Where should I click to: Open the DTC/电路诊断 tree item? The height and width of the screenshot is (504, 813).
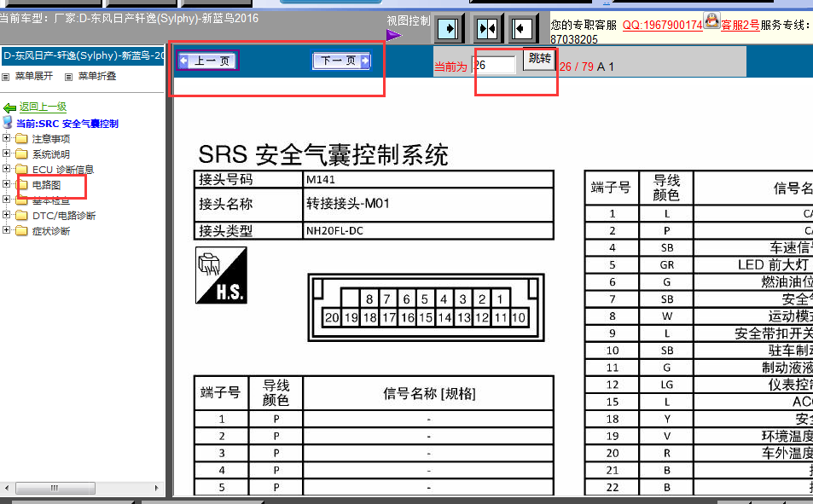(x=64, y=216)
